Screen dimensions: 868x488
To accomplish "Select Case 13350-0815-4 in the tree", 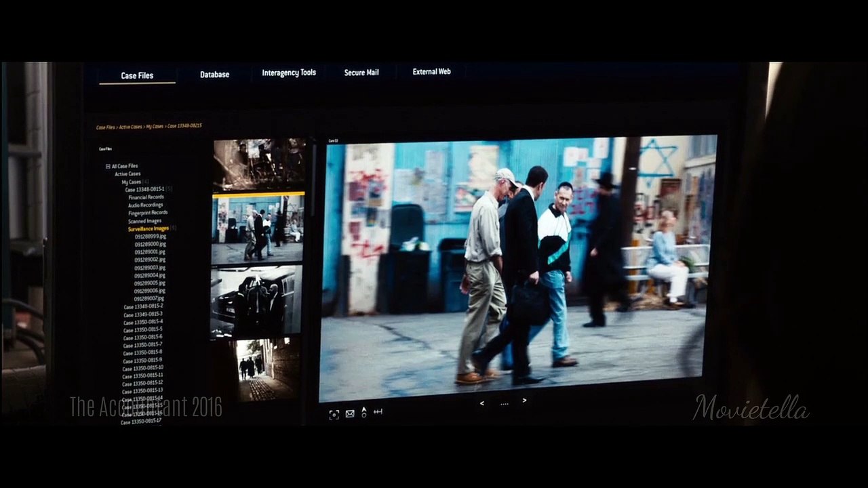I will click(143, 322).
